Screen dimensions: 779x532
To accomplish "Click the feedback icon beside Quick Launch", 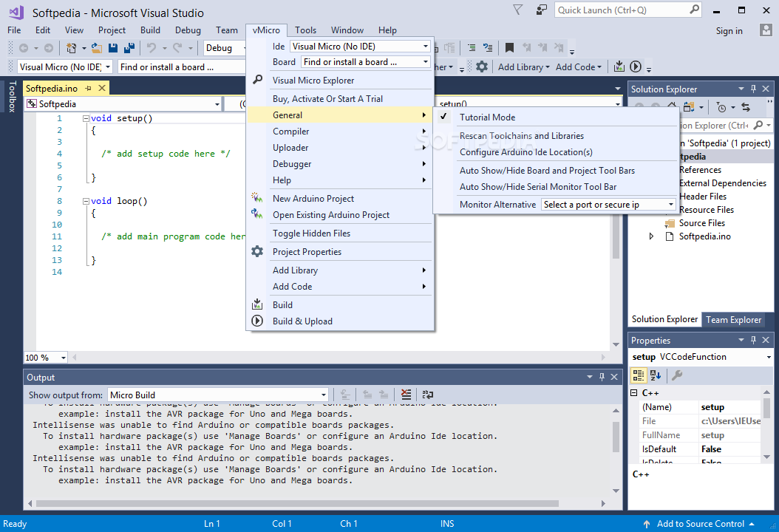I will click(542, 10).
